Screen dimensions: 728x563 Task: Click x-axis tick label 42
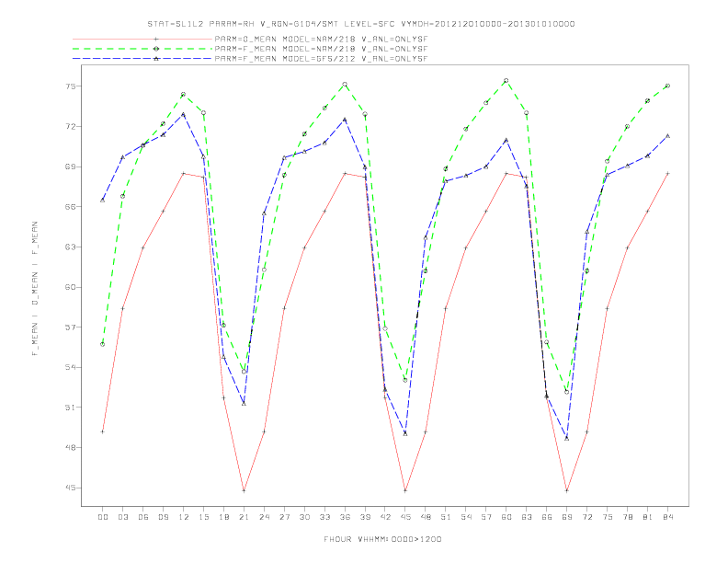[x=385, y=517]
